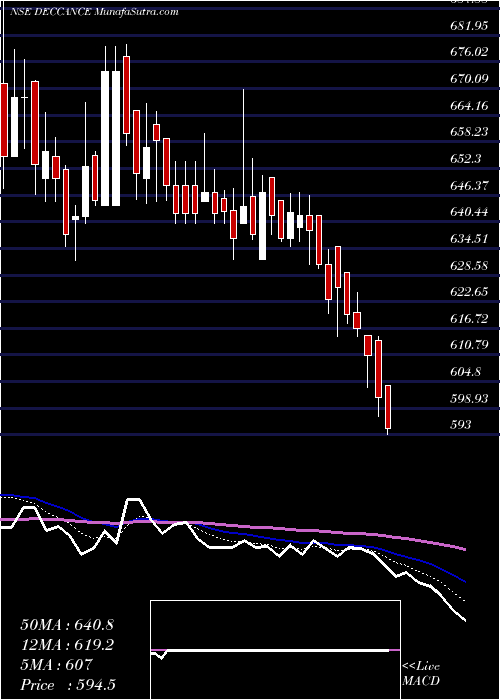Click the 634.51 price axis label
Viewport: 500px width, 700px height.
point(469,239)
